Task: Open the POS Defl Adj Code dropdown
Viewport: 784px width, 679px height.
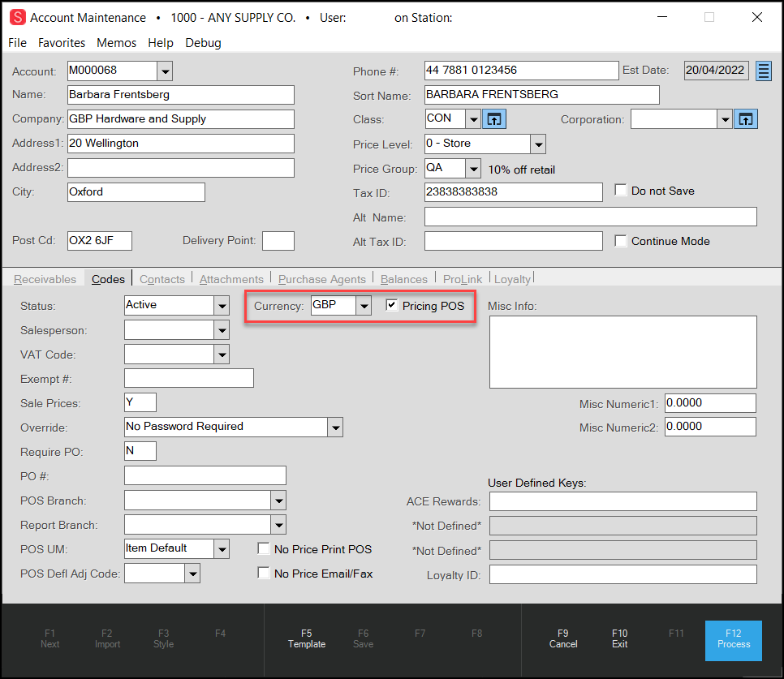Action: 192,574
